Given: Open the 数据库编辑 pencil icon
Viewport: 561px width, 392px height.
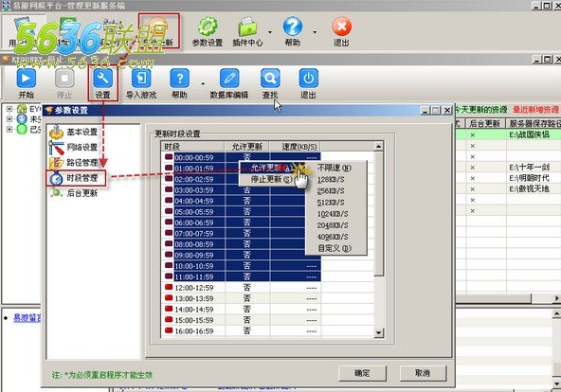Looking at the screenshot, I should click(x=229, y=79).
